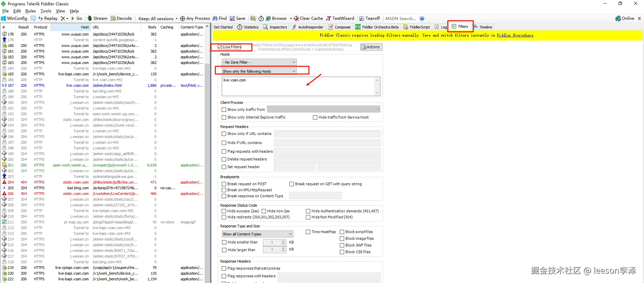Open the Find sessions tool
This screenshot has width=644, height=283.
220,18
